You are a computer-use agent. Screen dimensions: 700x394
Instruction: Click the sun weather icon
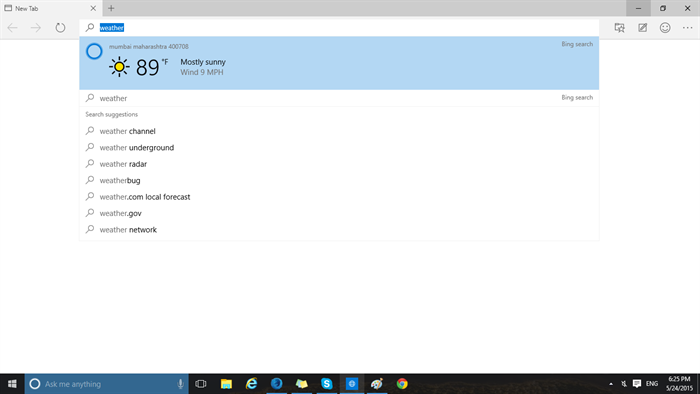pyautogui.click(x=119, y=67)
